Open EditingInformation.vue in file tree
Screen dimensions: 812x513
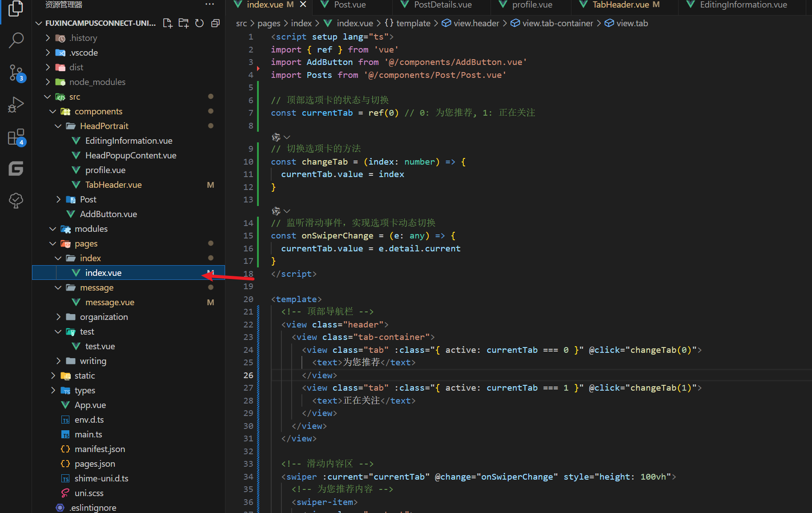[x=129, y=141]
